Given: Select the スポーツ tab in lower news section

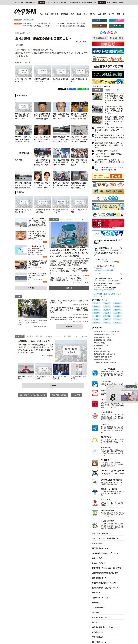Looking at the screenshot, I should [x=58, y=336].
